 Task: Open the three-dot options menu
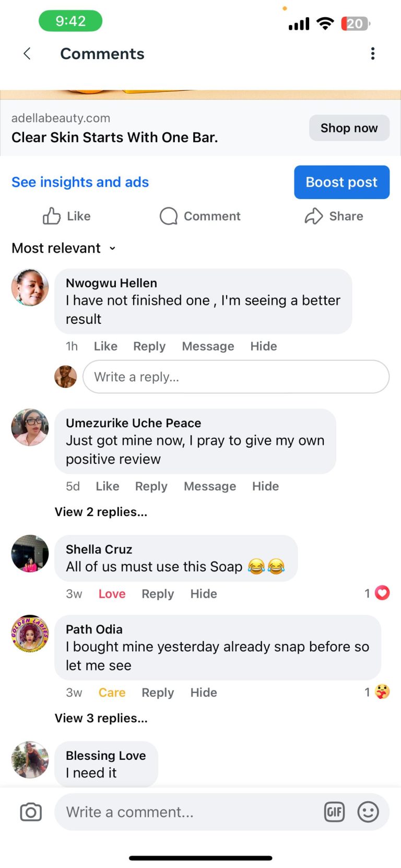pyautogui.click(x=372, y=54)
